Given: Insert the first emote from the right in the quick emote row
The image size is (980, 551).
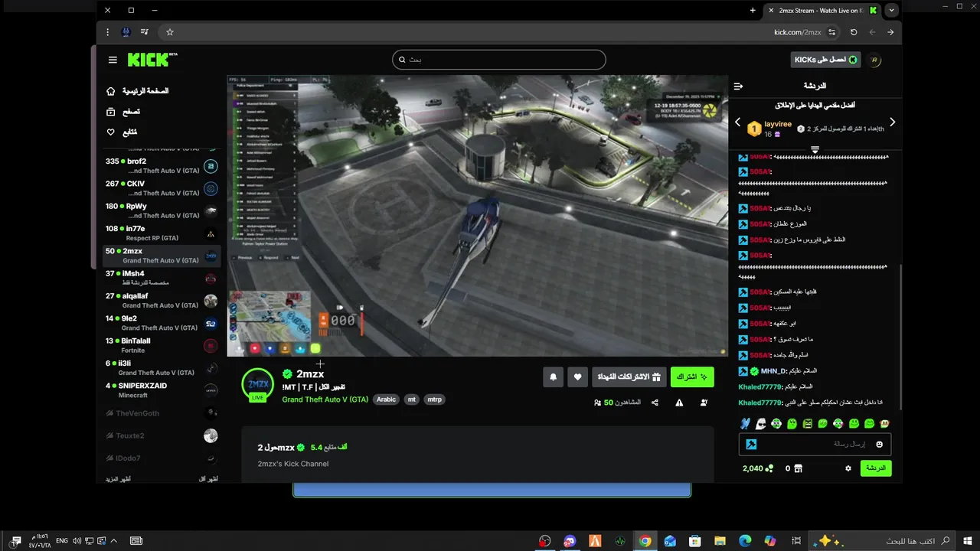Looking at the screenshot, I should tap(885, 424).
